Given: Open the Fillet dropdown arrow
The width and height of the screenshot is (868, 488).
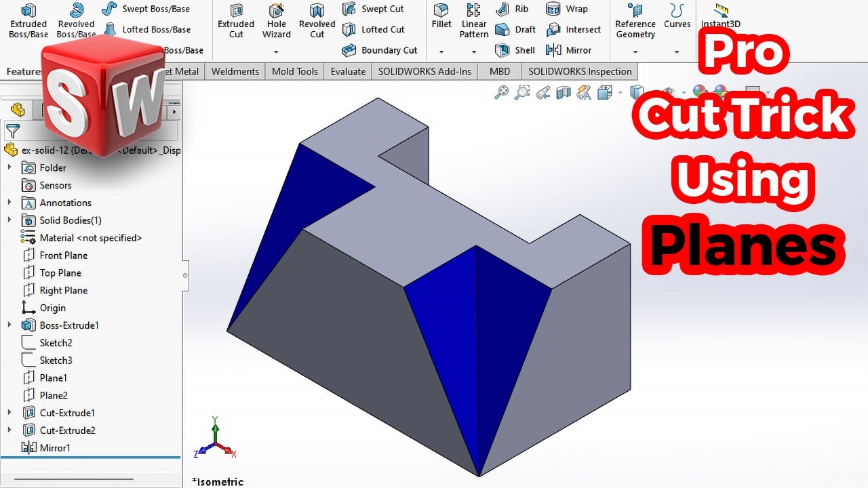Looking at the screenshot, I should click(441, 52).
